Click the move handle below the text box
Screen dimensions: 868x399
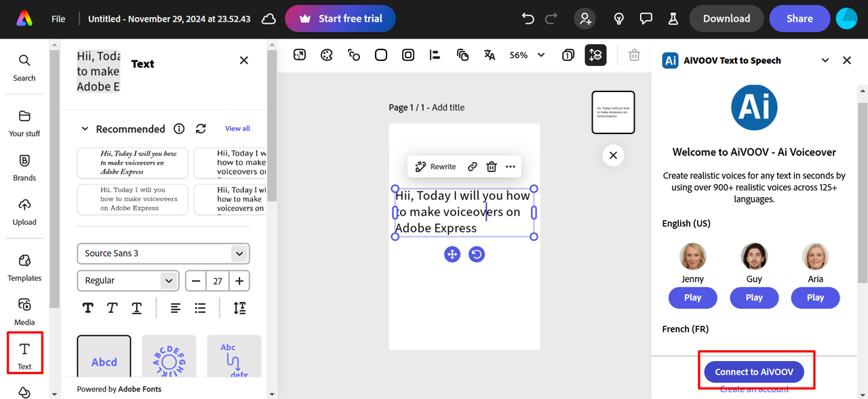tap(452, 255)
